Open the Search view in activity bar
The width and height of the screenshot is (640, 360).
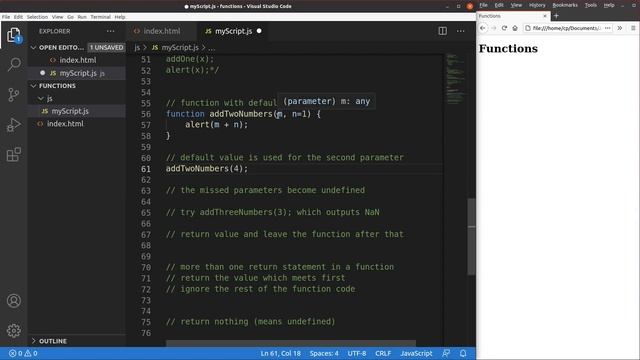click(x=14, y=64)
